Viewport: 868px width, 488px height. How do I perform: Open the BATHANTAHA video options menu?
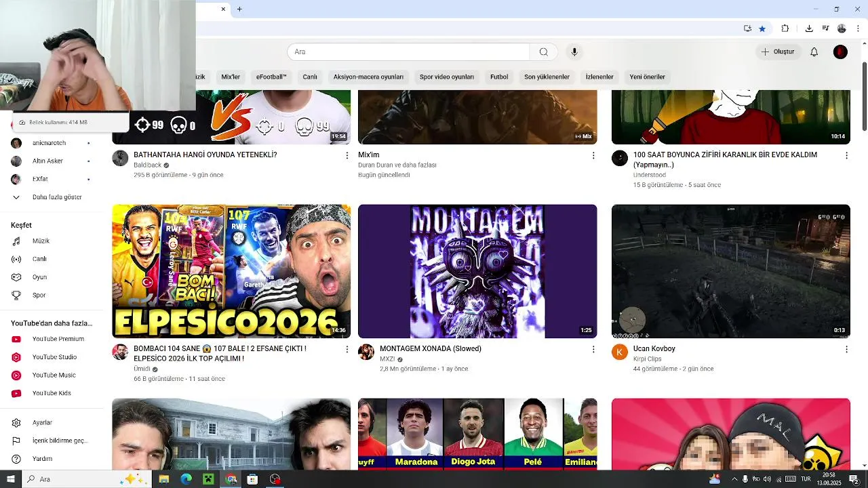(x=347, y=155)
